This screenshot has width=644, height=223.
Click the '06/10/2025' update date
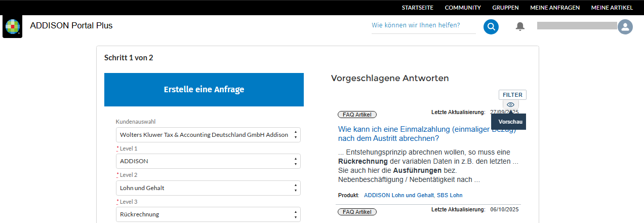click(505, 209)
